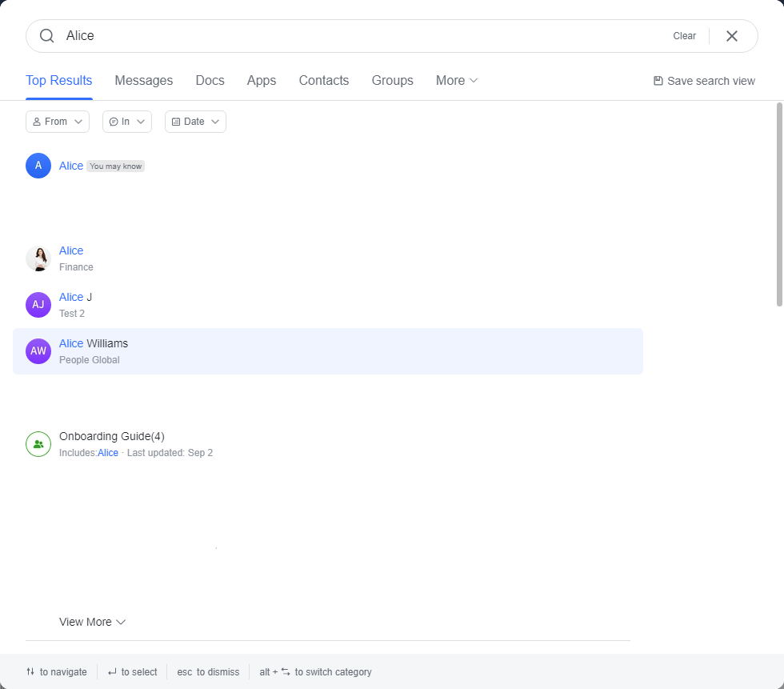
Task: Click the magnifying glass search icon
Action: tap(47, 36)
